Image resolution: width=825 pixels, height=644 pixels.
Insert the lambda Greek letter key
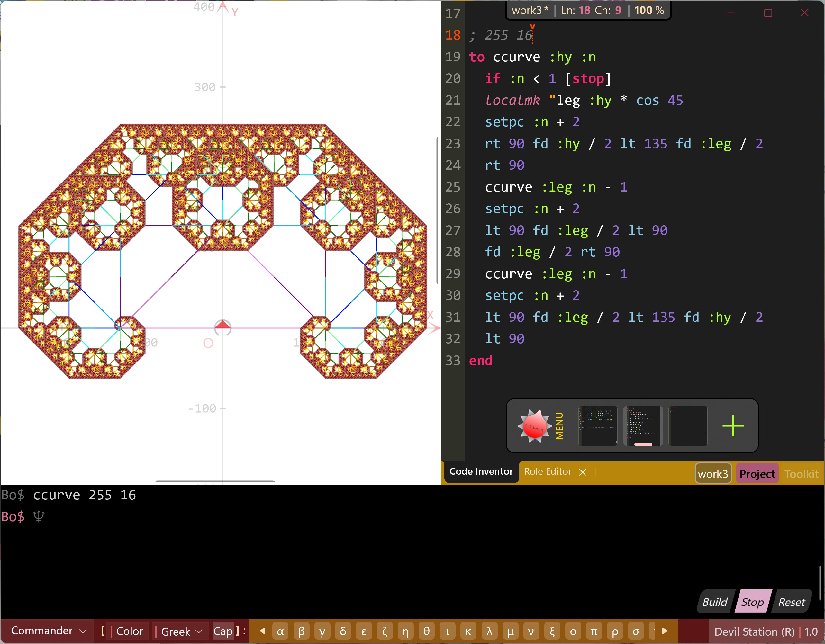(x=489, y=631)
